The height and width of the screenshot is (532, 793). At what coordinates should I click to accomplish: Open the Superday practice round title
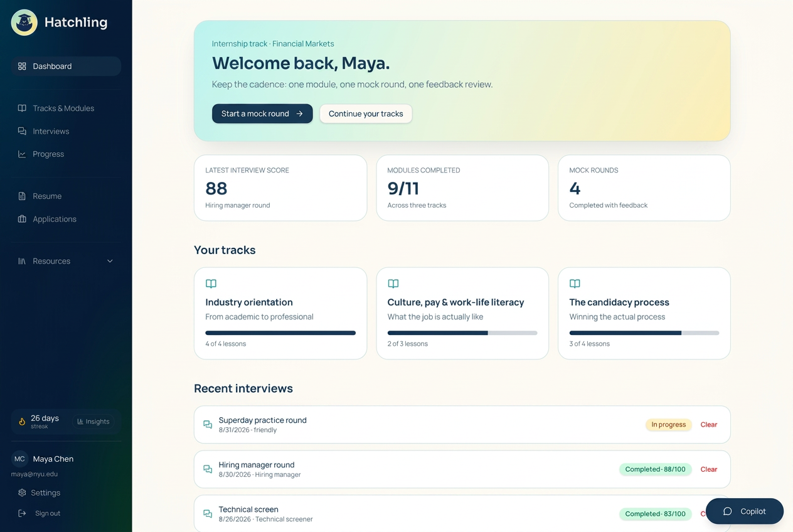click(x=263, y=420)
